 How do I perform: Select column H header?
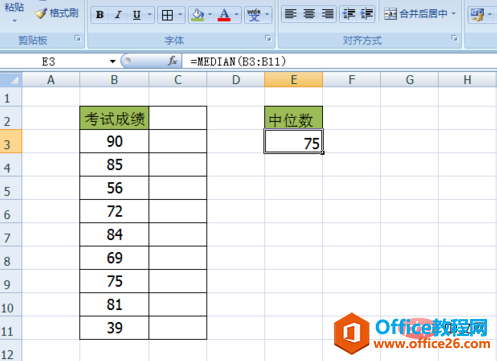pyautogui.click(x=467, y=80)
